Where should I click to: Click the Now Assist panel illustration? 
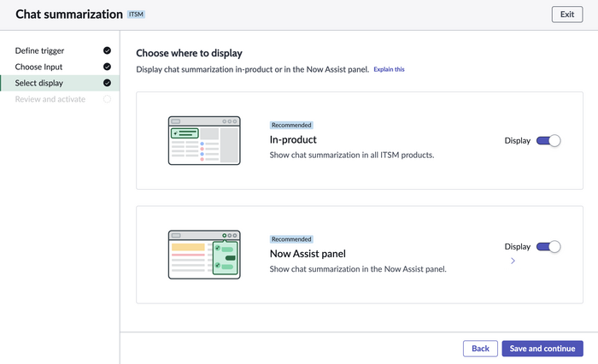204,255
